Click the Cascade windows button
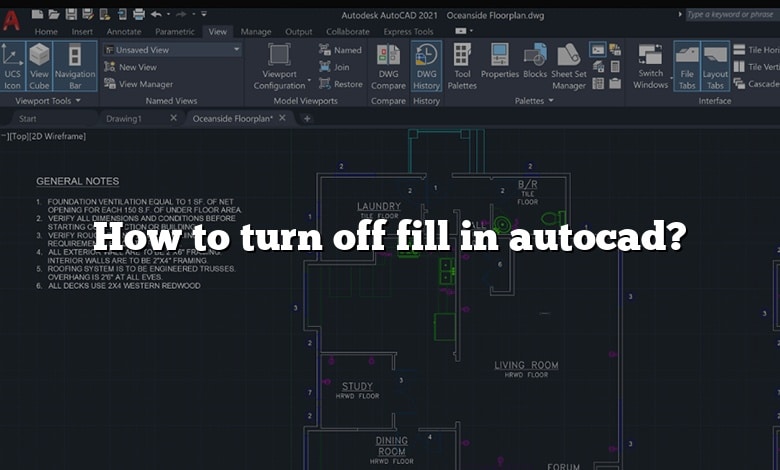 pyautogui.click(x=756, y=84)
